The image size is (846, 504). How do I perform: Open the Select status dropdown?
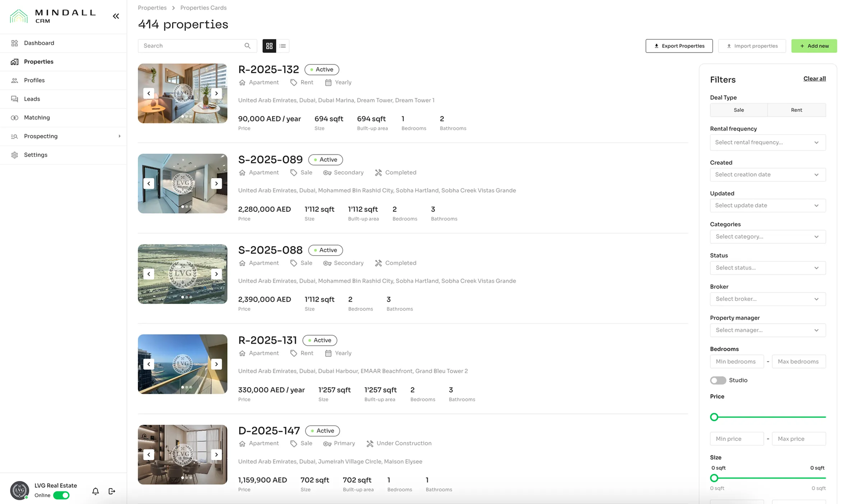tap(767, 268)
